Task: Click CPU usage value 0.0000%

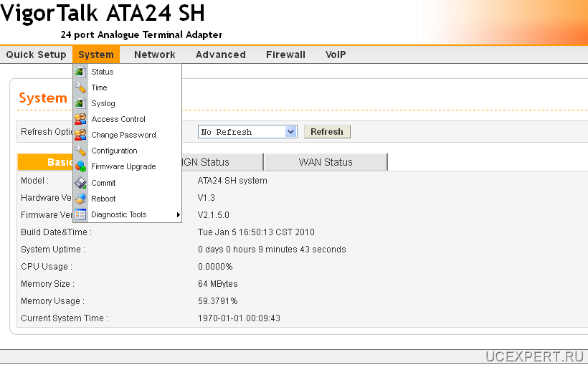Action: [215, 267]
